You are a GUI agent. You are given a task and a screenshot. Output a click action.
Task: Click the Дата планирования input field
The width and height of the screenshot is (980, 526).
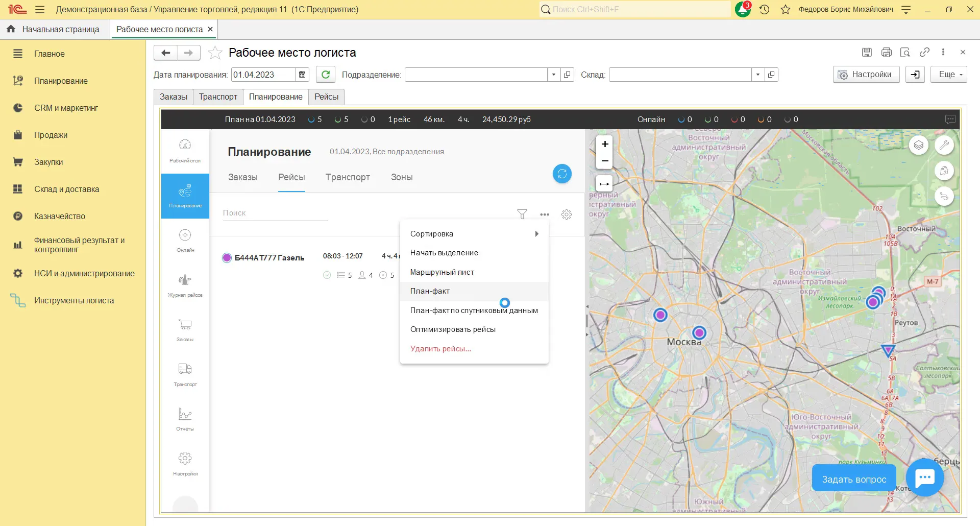coord(263,75)
